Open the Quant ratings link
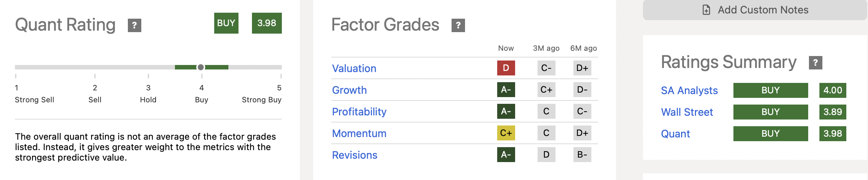868x180 pixels. [x=675, y=134]
